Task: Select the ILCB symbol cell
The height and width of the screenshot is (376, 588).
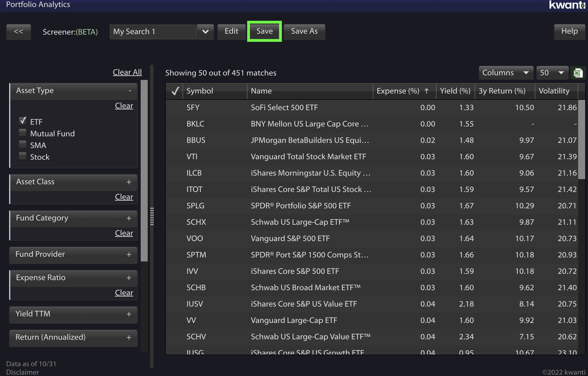Action: click(194, 173)
